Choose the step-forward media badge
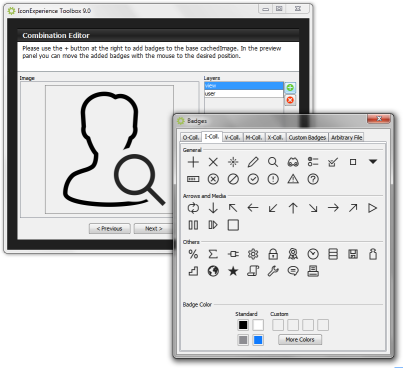Image resolution: width=403 pixels, height=368 pixels. click(x=213, y=225)
